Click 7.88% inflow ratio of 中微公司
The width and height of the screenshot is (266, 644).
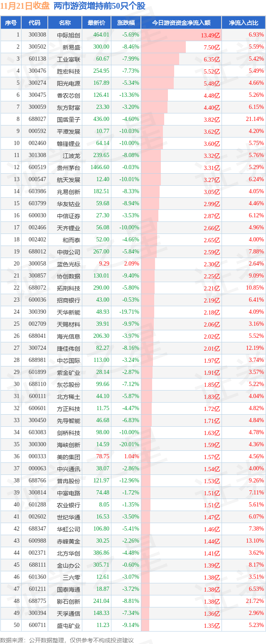click(x=256, y=252)
